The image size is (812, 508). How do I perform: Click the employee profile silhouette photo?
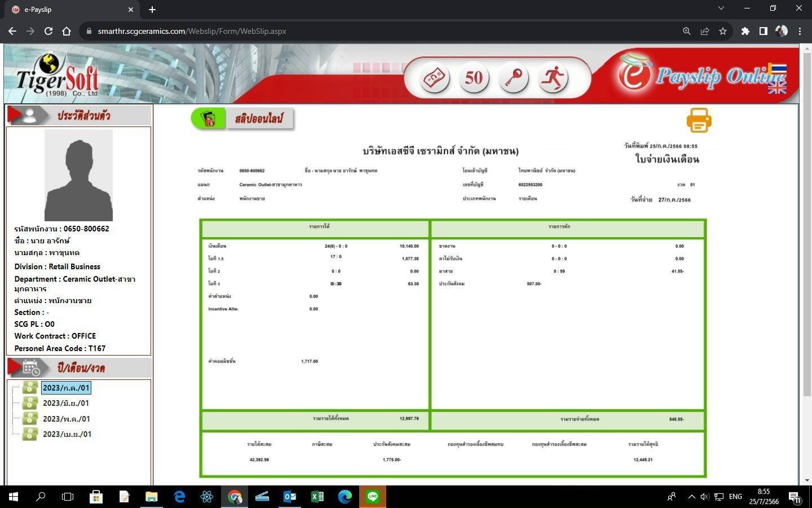point(78,175)
